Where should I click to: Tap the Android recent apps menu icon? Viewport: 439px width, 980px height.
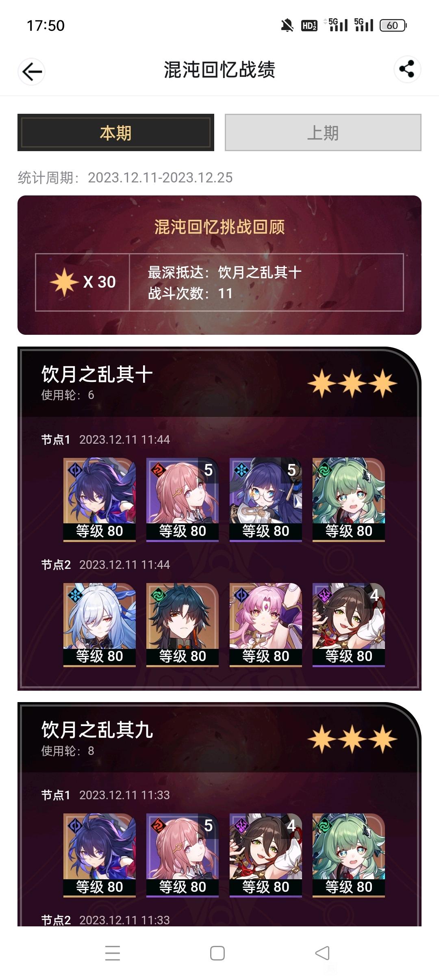pyautogui.click(x=113, y=953)
